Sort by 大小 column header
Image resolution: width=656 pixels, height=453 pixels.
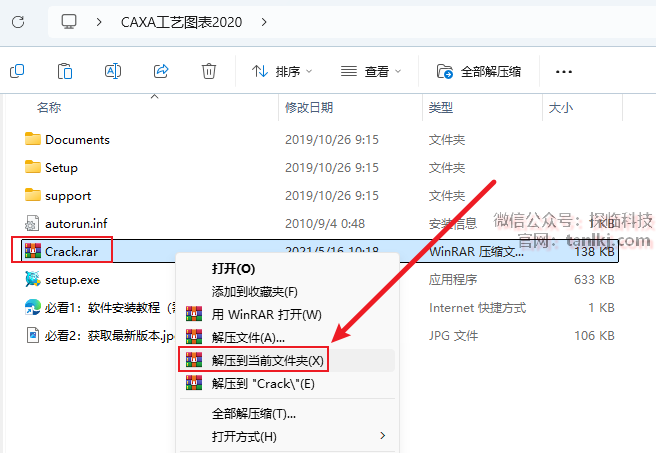tap(561, 107)
